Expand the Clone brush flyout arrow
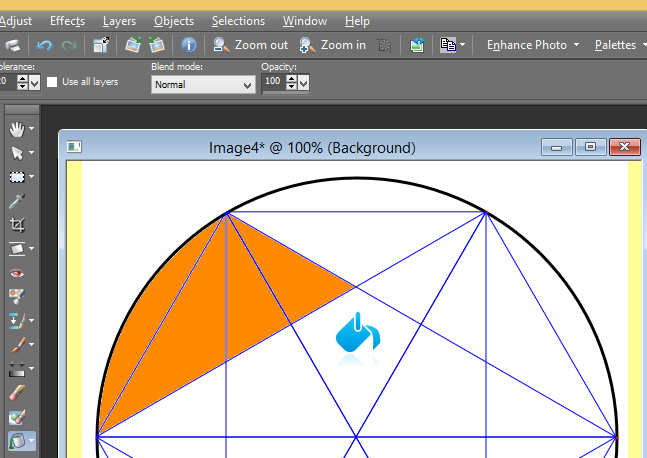Viewport: 647px width, 458px height. click(31, 320)
